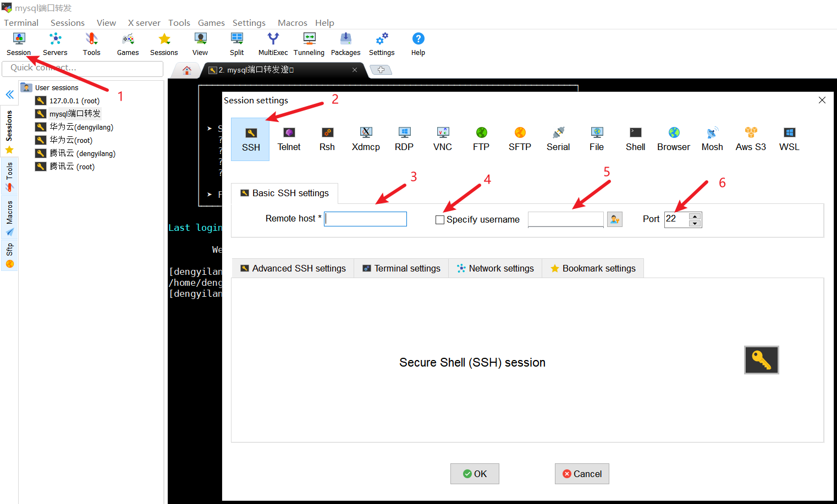Open the Tunneling toolbar icon
Screen dimensions: 837x504
click(x=309, y=44)
